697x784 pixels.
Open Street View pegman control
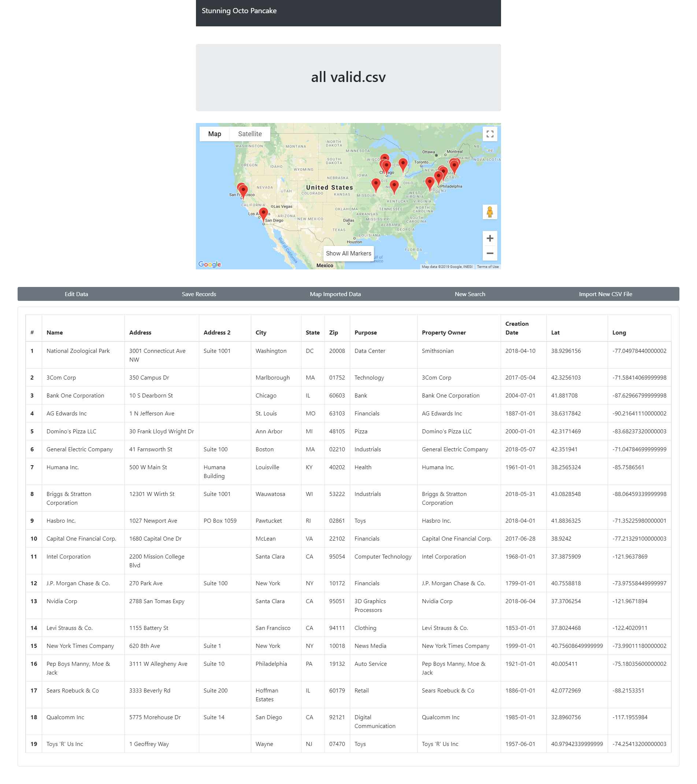coord(490,212)
